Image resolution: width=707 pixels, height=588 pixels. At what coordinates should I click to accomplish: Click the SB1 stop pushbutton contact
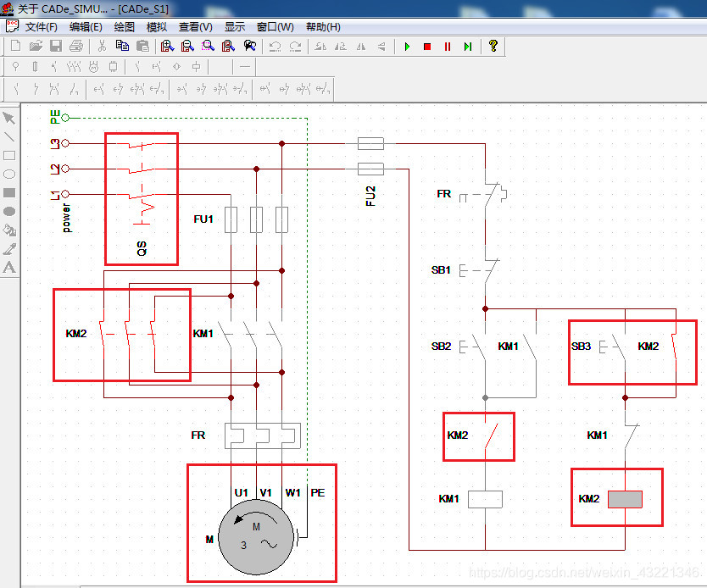[480, 271]
